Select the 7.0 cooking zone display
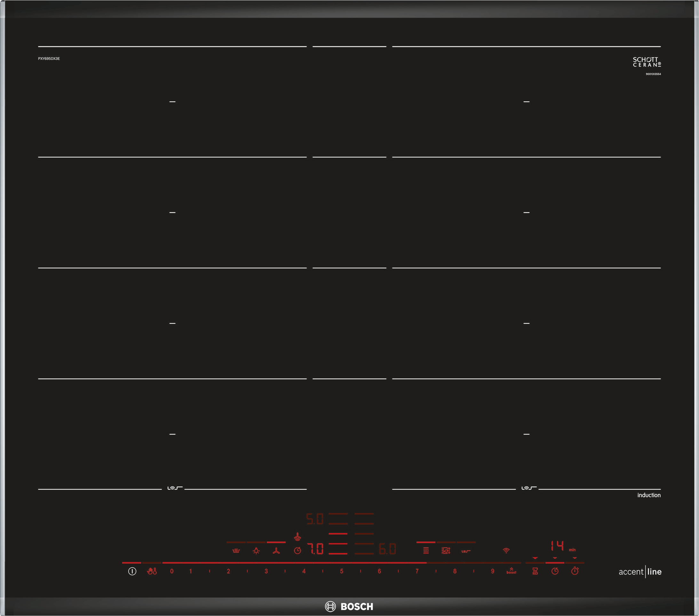699x616 pixels. [315, 549]
